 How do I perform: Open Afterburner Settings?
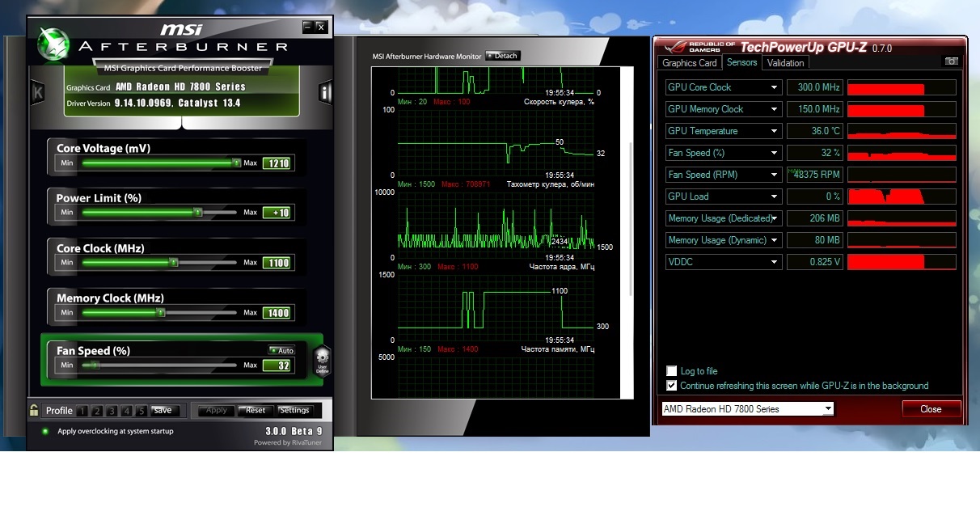[294, 410]
